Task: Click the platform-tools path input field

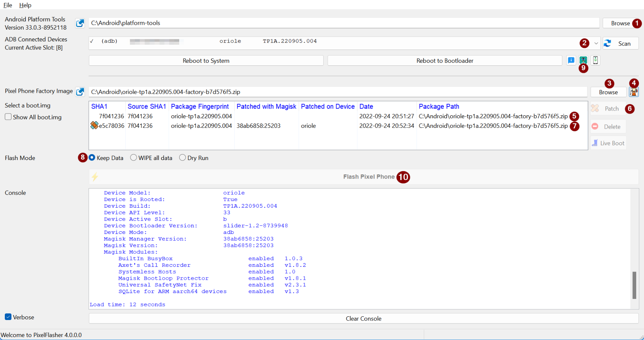Action: coord(344,23)
